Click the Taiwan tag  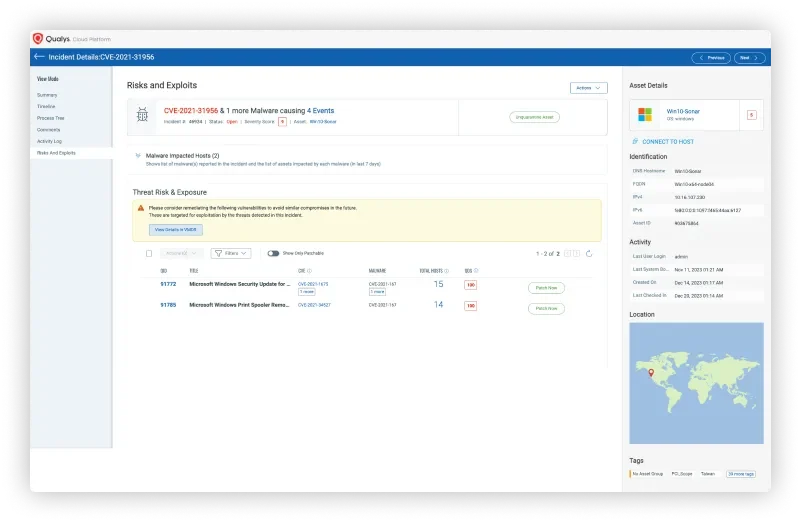708,474
